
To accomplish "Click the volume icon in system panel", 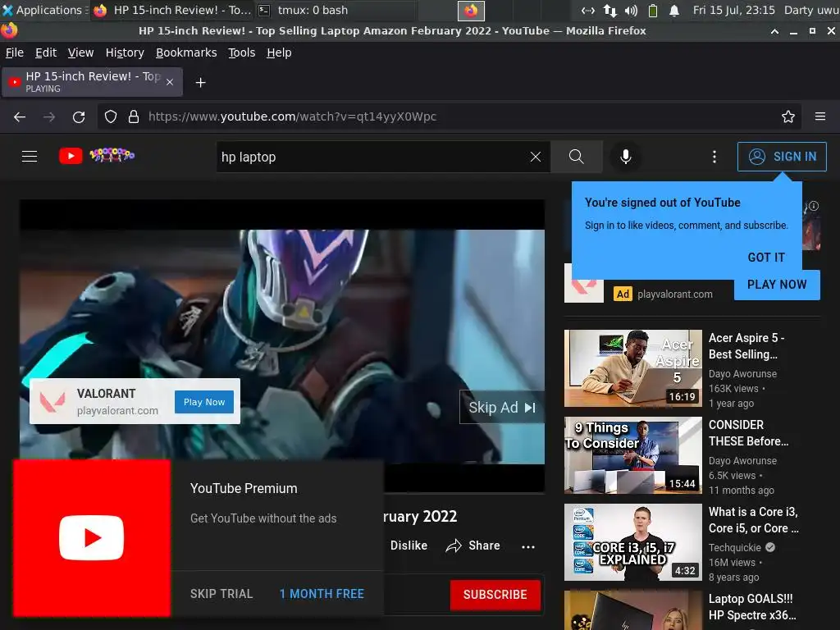I will coord(631,10).
